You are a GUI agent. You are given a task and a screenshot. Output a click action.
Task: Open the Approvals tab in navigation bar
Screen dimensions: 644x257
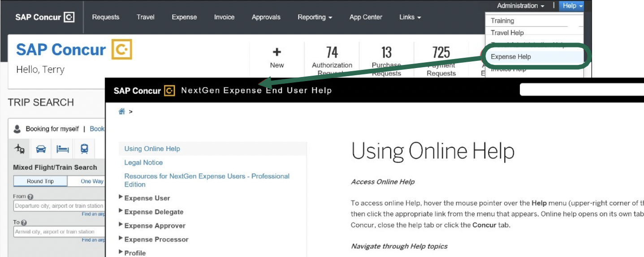pyautogui.click(x=266, y=17)
